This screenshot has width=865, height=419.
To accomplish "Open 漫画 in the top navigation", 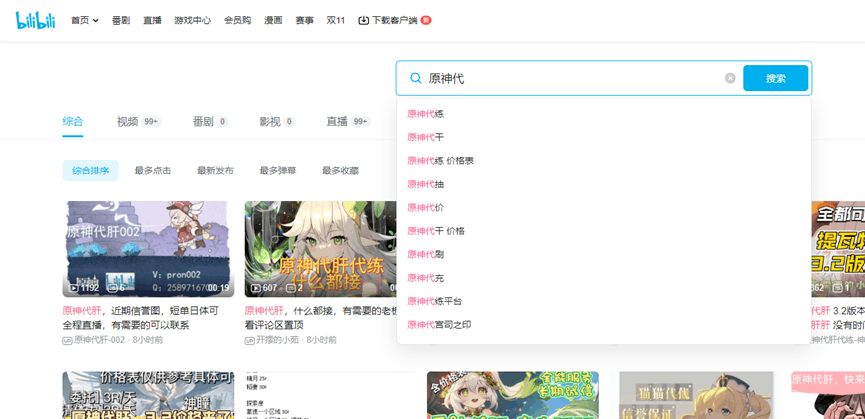I will pyautogui.click(x=273, y=20).
